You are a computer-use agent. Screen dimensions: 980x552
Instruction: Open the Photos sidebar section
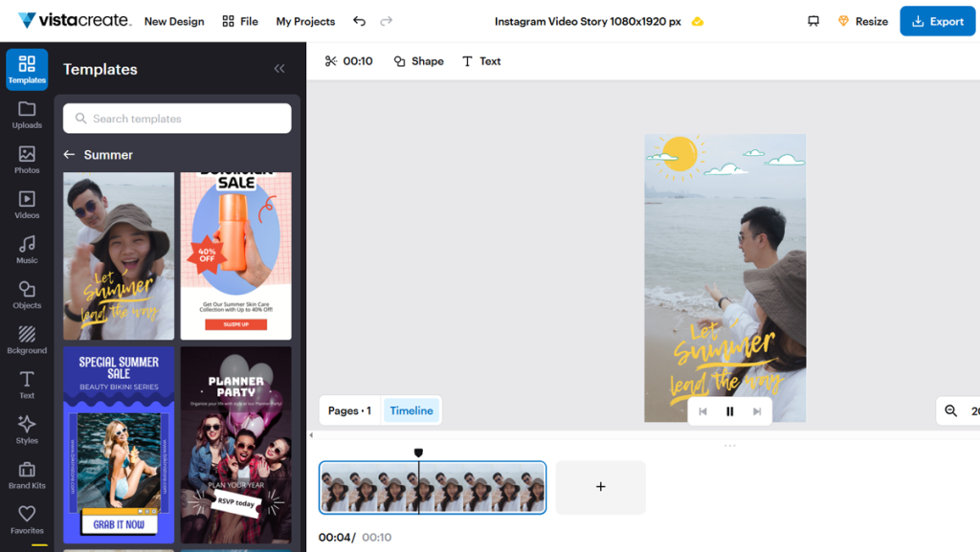point(27,159)
